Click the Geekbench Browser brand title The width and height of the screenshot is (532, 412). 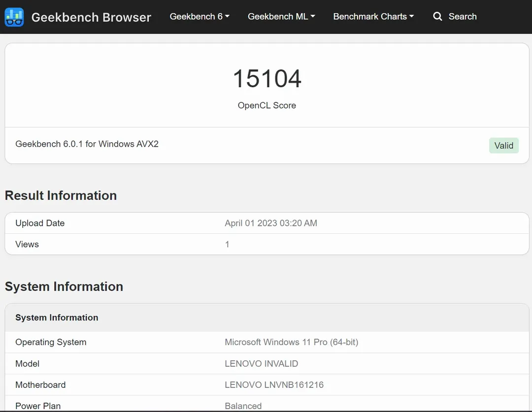click(91, 17)
